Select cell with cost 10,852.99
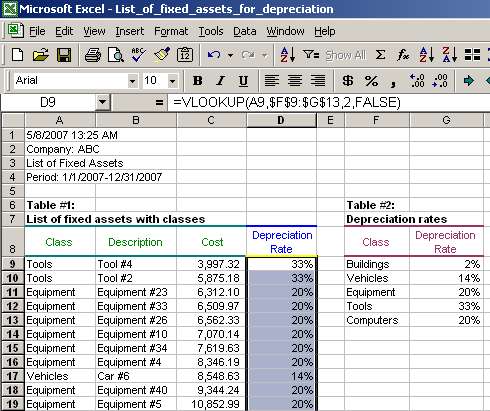The image size is (490, 411). (x=211, y=404)
